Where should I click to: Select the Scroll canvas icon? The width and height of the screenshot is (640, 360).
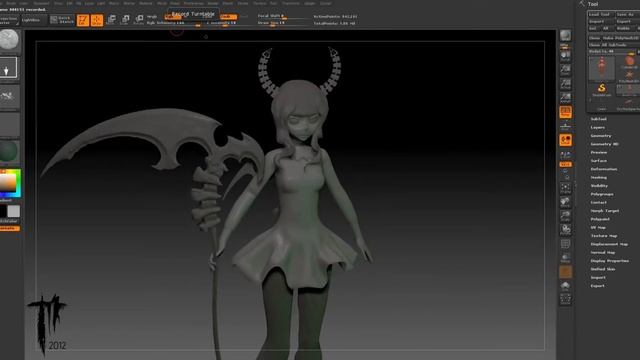pyautogui.click(x=565, y=56)
